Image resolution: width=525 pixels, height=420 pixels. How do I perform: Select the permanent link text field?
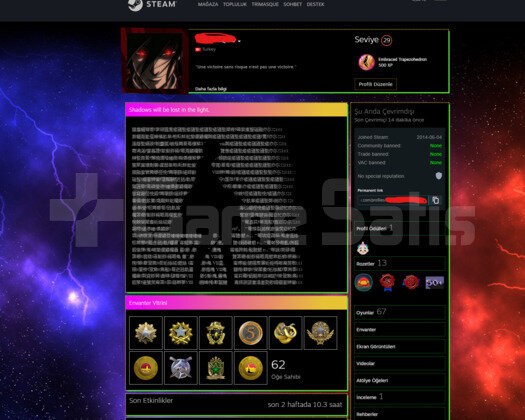393,200
